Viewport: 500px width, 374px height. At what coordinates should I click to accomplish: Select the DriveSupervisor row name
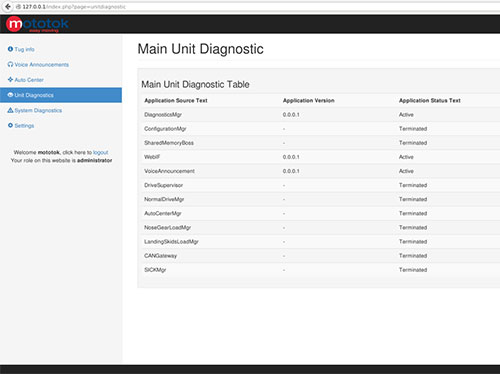164,185
